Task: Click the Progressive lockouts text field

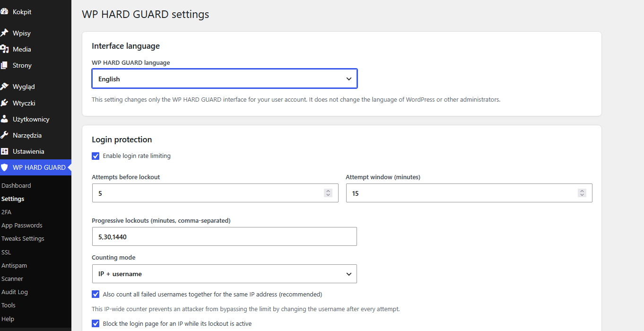Action: (x=225, y=236)
